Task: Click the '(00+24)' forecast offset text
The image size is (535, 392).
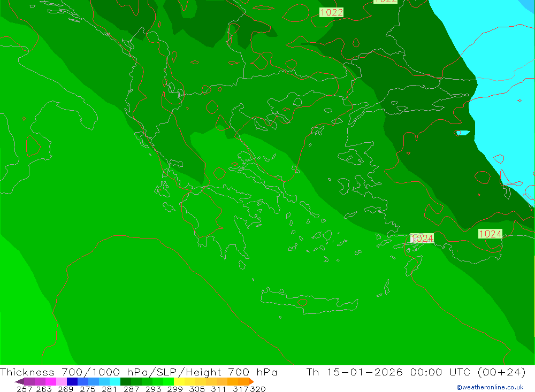Action: click(502, 372)
